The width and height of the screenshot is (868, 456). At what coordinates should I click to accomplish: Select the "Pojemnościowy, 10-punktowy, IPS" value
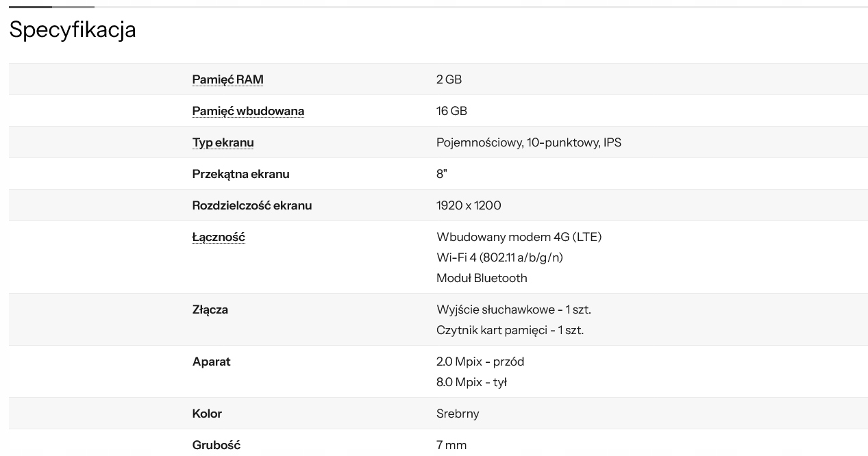pyautogui.click(x=528, y=142)
